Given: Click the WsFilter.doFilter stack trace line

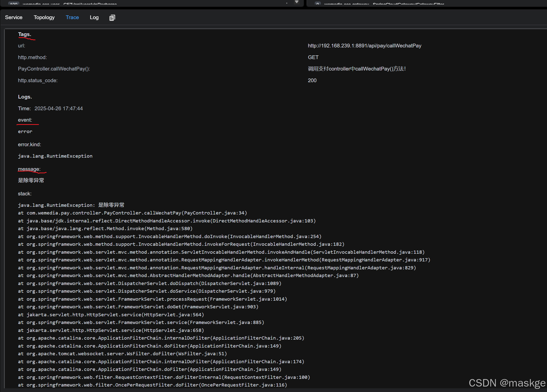Looking at the screenshot, I should pos(122,354).
